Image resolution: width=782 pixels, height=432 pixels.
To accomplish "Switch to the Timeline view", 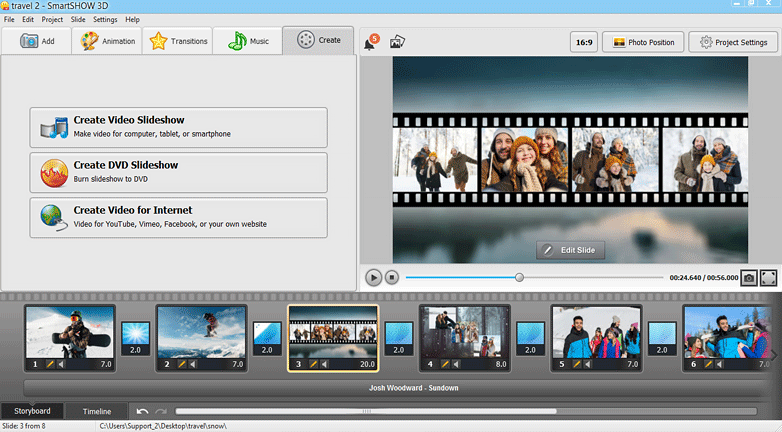I will pos(97,411).
